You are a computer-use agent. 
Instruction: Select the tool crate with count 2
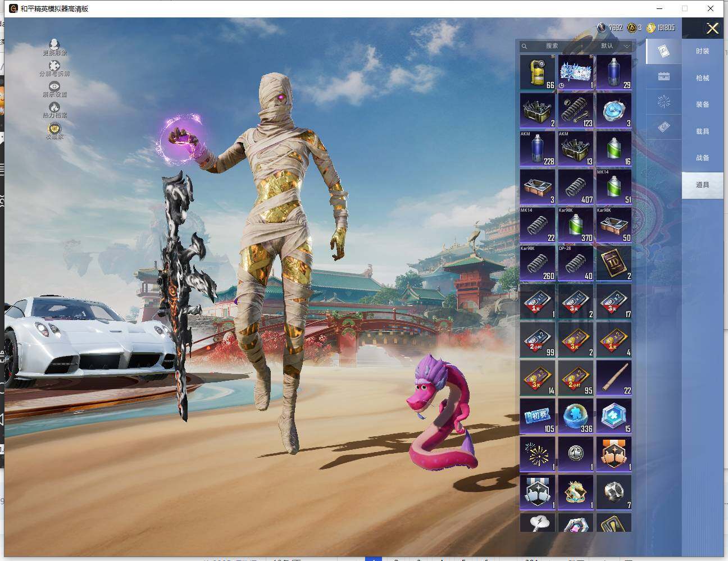[538, 111]
